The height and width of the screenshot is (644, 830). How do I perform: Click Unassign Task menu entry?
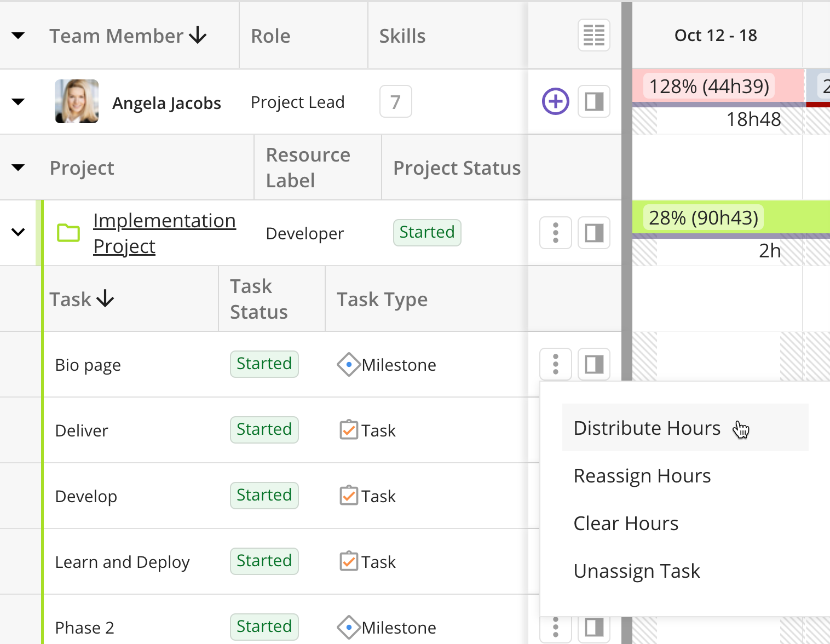pyautogui.click(x=636, y=571)
